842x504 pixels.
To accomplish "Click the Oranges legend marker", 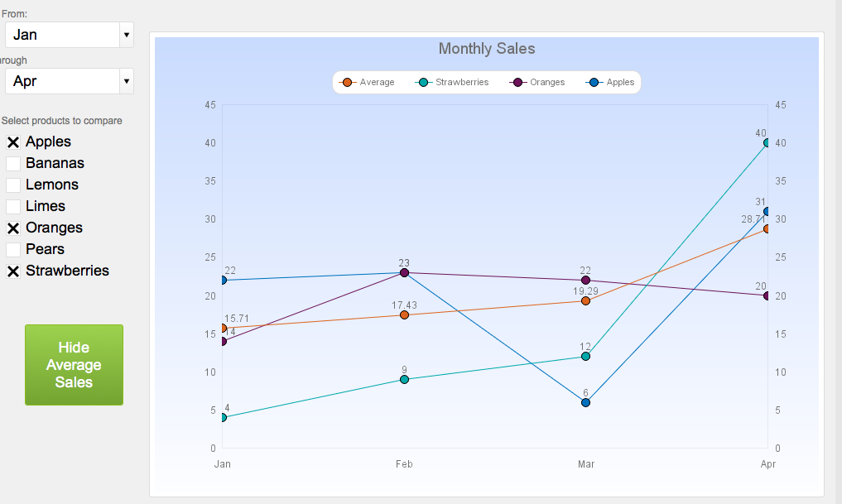I will point(517,83).
